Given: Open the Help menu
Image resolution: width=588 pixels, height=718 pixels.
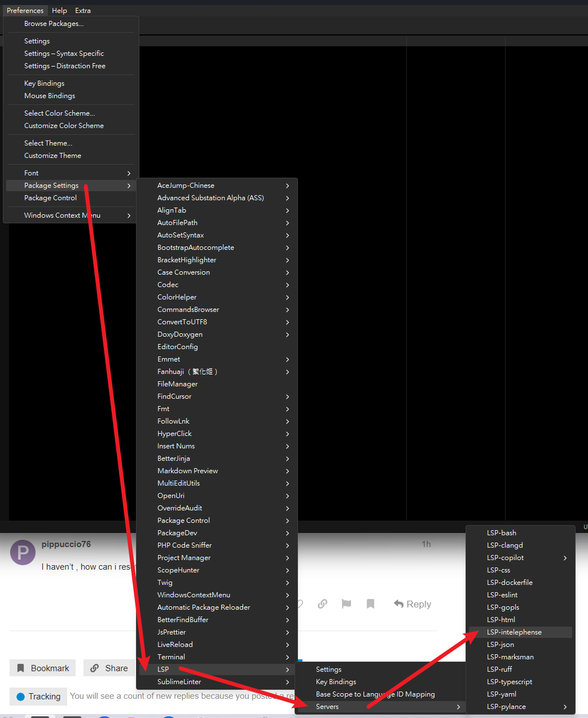Looking at the screenshot, I should click(x=59, y=11).
